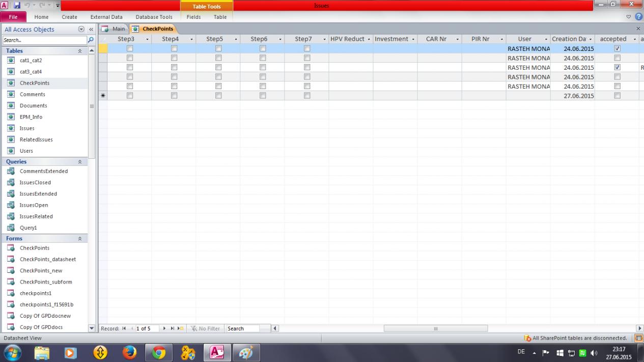The width and height of the screenshot is (644, 362).
Task: Select the Comments table icon
Action: [x=10, y=94]
